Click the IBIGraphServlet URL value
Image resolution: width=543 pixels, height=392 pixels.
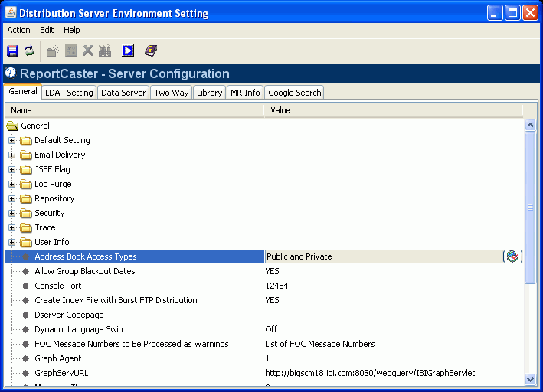click(x=370, y=373)
